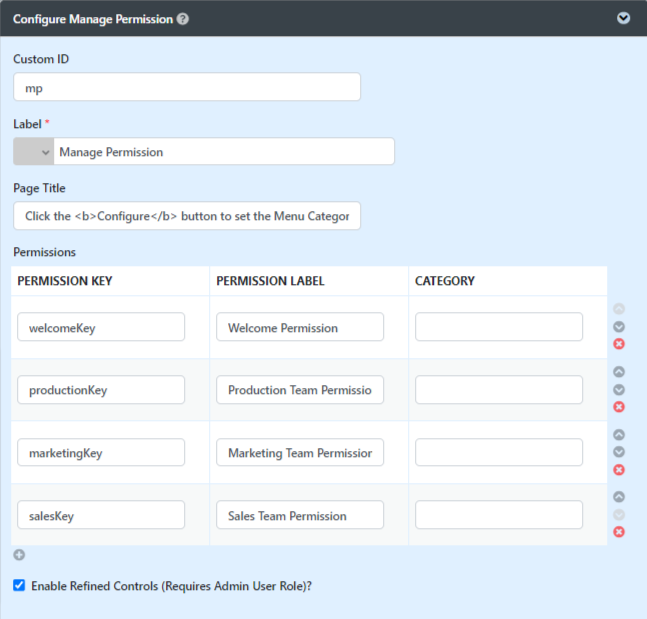The height and width of the screenshot is (619, 647).
Task: Delete the welcomeKey permission row
Action: click(x=619, y=344)
